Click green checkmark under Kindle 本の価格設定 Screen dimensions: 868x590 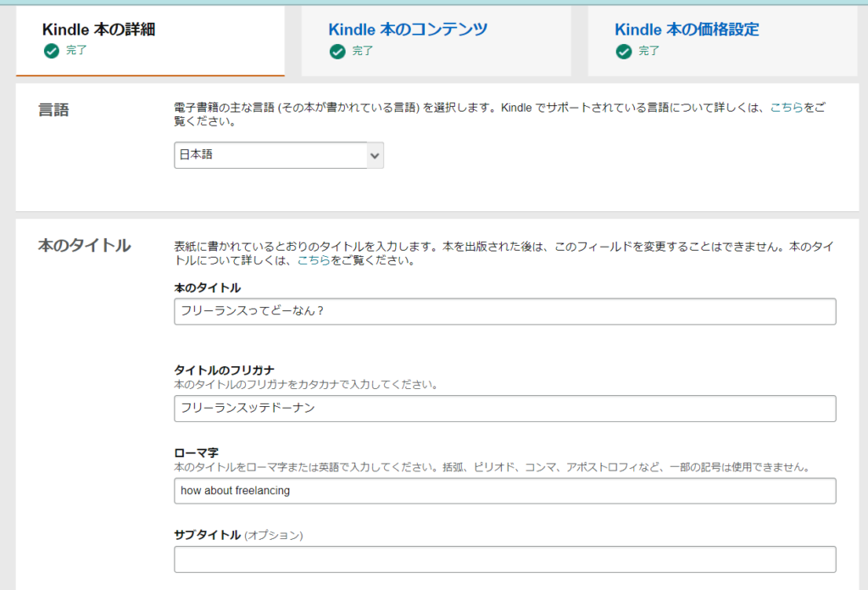click(x=623, y=52)
